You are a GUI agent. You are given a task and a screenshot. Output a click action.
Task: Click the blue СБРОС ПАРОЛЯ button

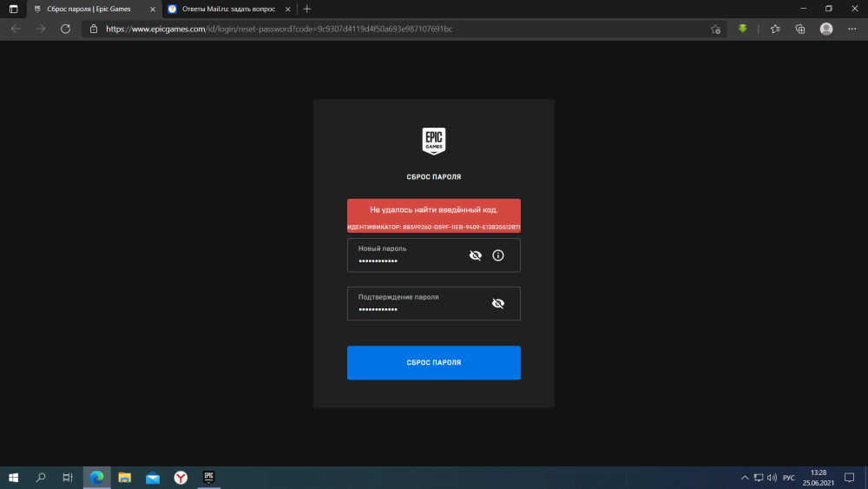(433, 363)
